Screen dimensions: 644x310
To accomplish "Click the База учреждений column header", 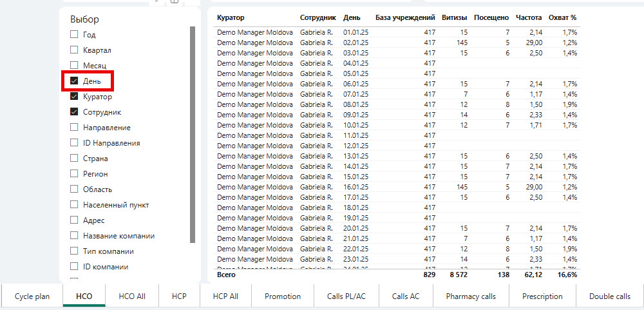I will 405,17.
